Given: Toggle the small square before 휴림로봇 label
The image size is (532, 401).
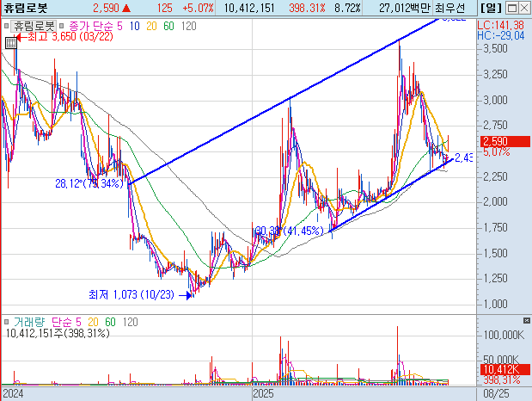Looking at the screenshot, I should click(x=6, y=26).
